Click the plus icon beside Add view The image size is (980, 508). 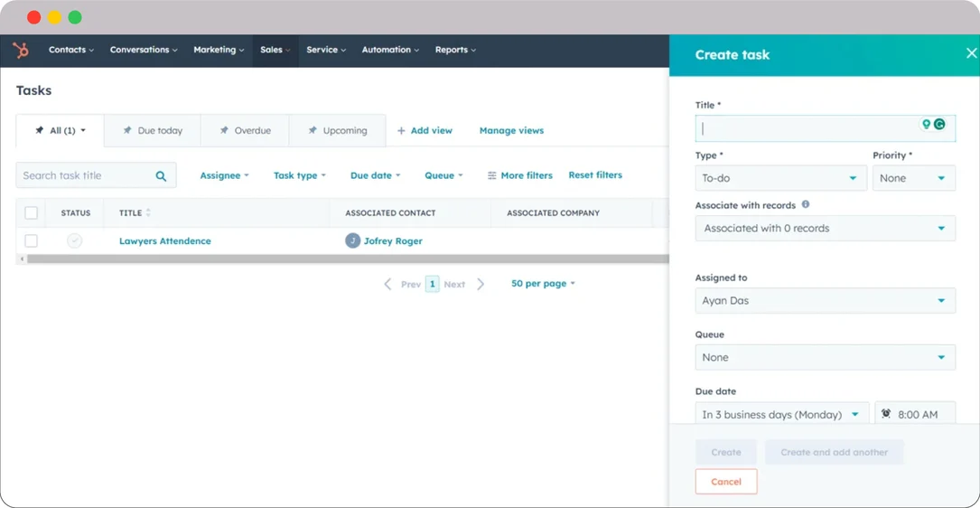(x=401, y=131)
